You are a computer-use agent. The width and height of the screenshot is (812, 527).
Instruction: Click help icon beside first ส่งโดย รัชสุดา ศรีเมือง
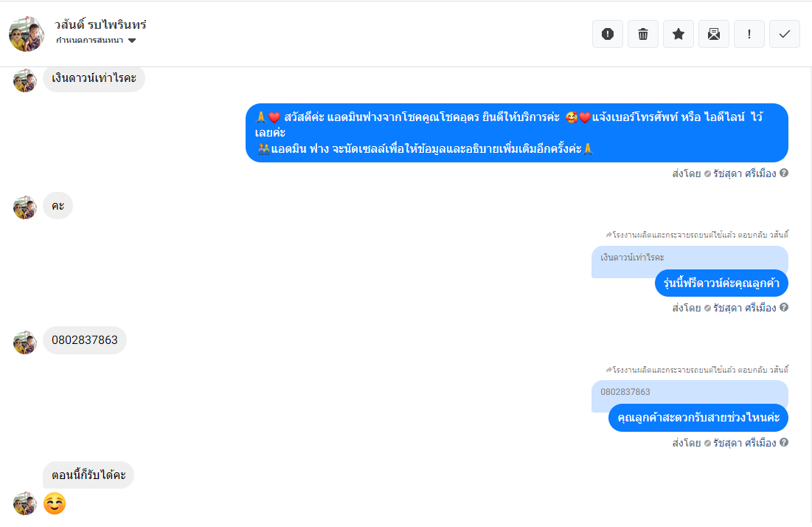pos(784,173)
